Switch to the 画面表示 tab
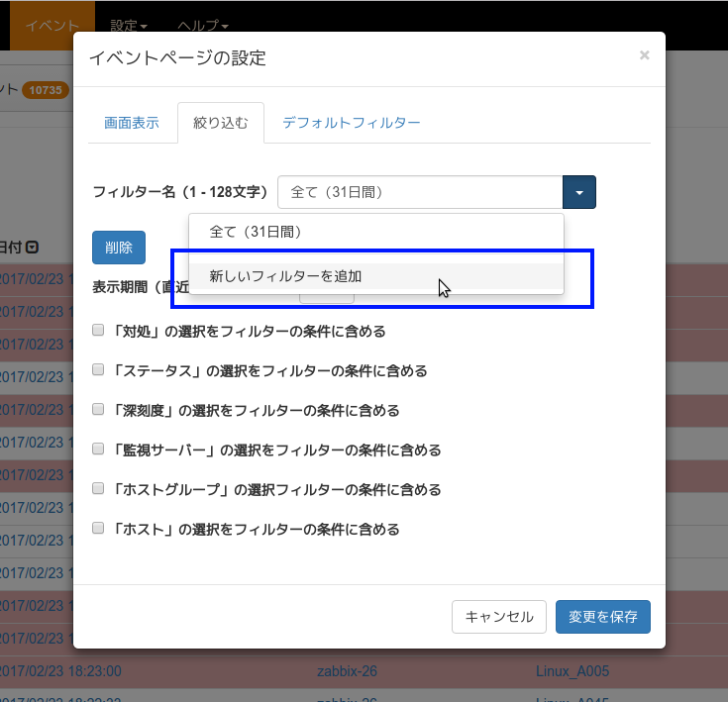This screenshot has height=702, width=728. click(131, 124)
